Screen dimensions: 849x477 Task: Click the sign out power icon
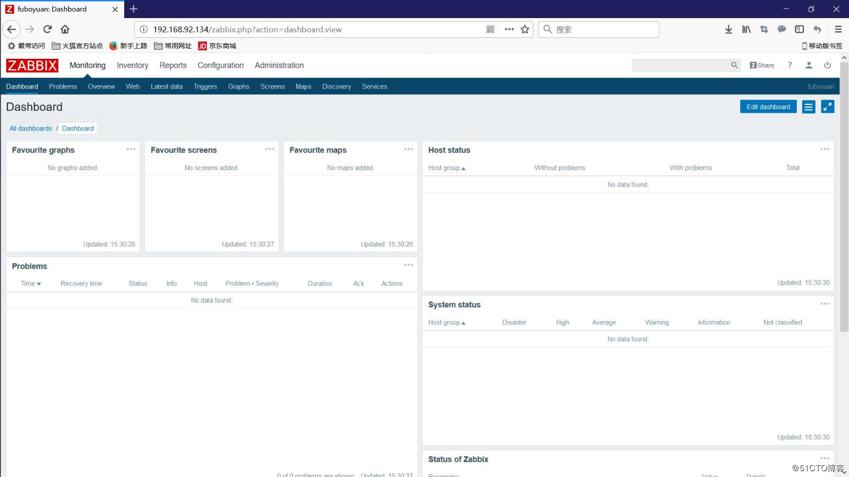click(x=827, y=65)
